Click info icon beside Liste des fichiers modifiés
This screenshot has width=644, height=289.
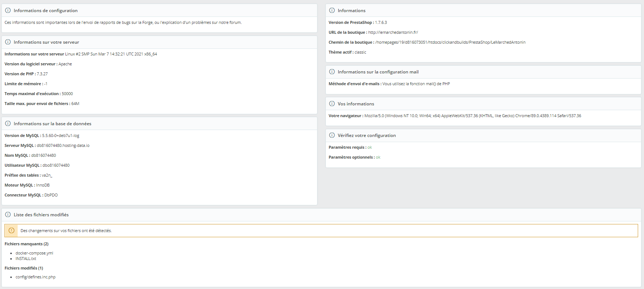[8, 215]
